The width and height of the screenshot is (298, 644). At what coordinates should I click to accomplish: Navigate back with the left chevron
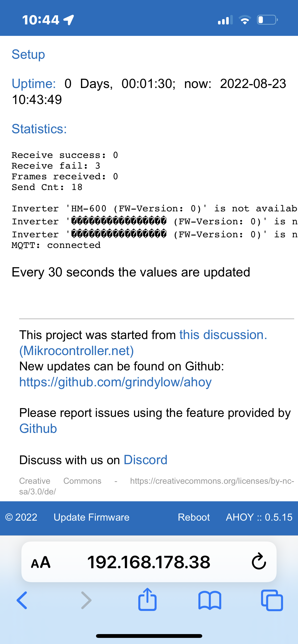pyautogui.click(x=22, y=601)
